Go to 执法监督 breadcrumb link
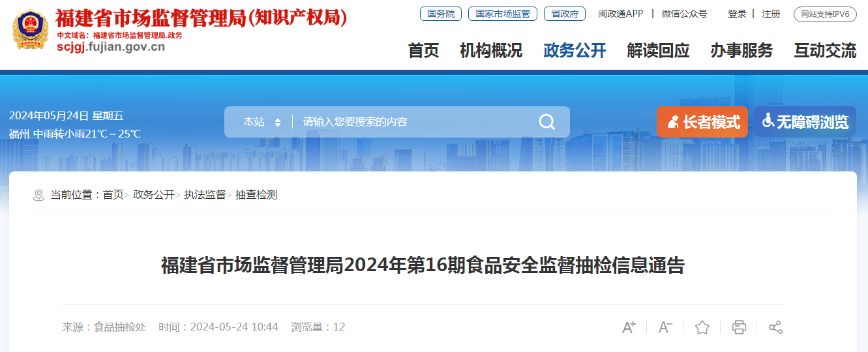The image size is (868, 352). click(x=205, y=195)
